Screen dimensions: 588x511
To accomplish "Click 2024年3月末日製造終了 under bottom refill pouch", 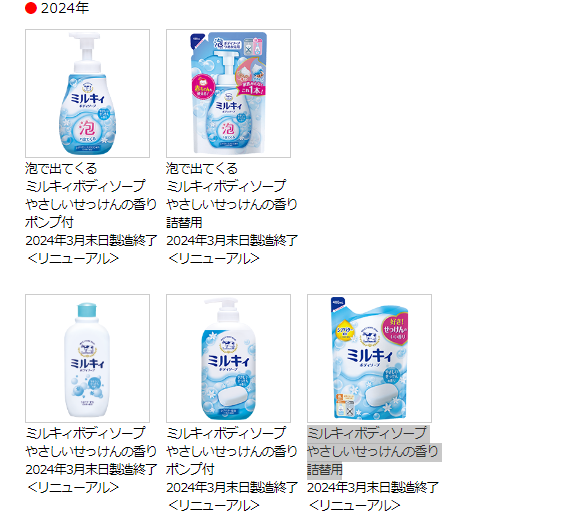I will point(373,487).
